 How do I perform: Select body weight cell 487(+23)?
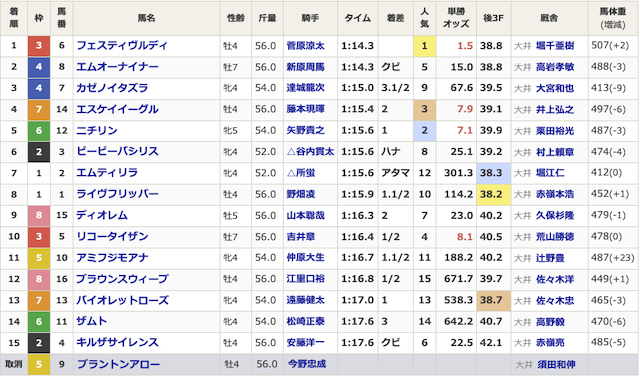tap(613, 257)
